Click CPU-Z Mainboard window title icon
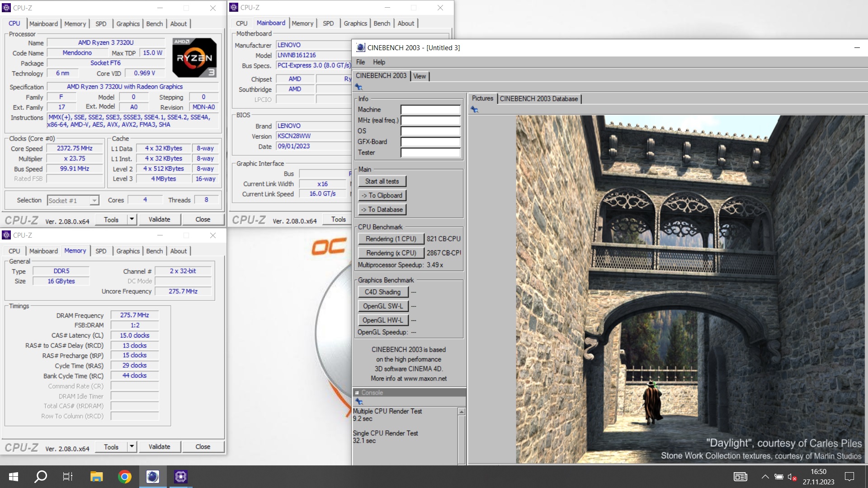868x488 pixels. tap(234, 7)
